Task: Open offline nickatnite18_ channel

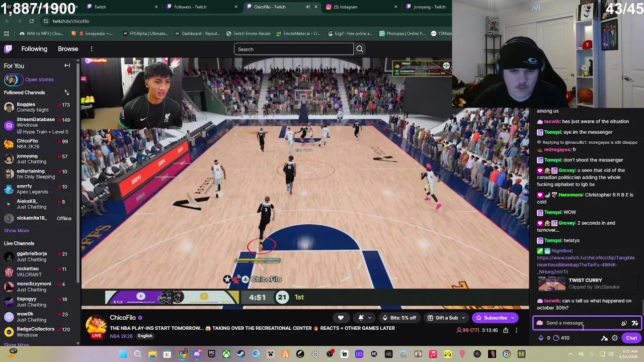Action: point(38,218)
